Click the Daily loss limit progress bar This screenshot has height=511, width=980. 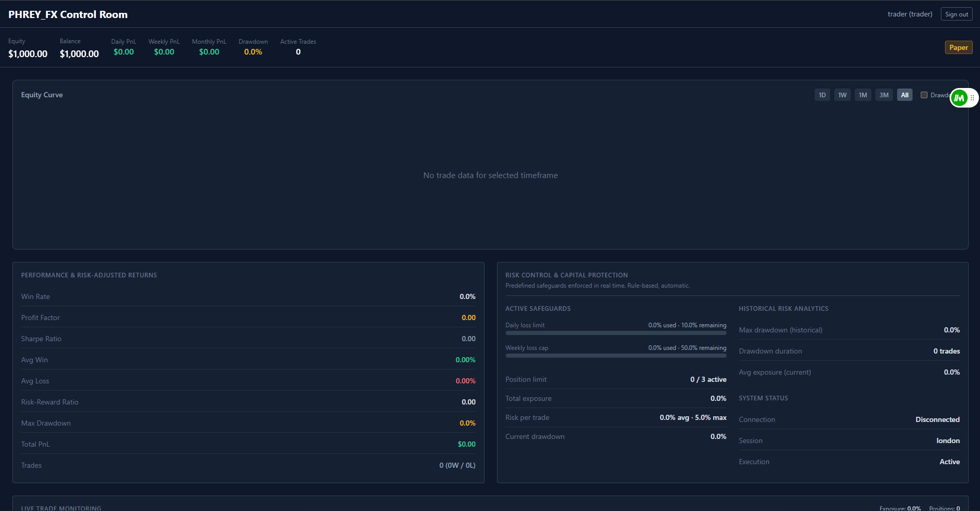(x=615, y=333)
